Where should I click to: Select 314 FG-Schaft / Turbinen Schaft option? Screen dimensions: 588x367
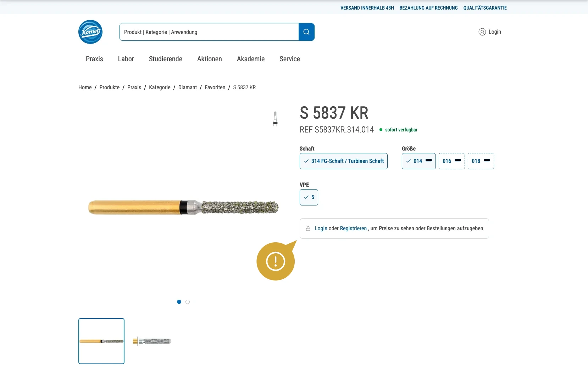(x=344, y=161)
